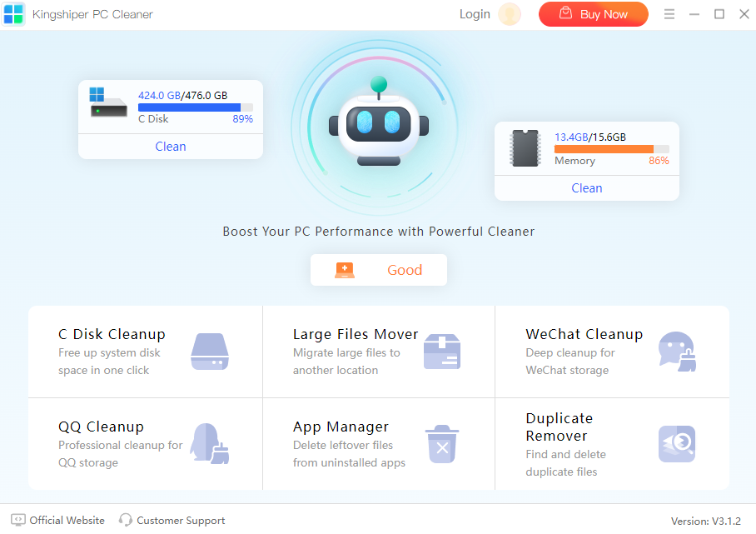Clean the Memory usage
756x534 pixels.
pyautogui.click(x=587, y=188)
